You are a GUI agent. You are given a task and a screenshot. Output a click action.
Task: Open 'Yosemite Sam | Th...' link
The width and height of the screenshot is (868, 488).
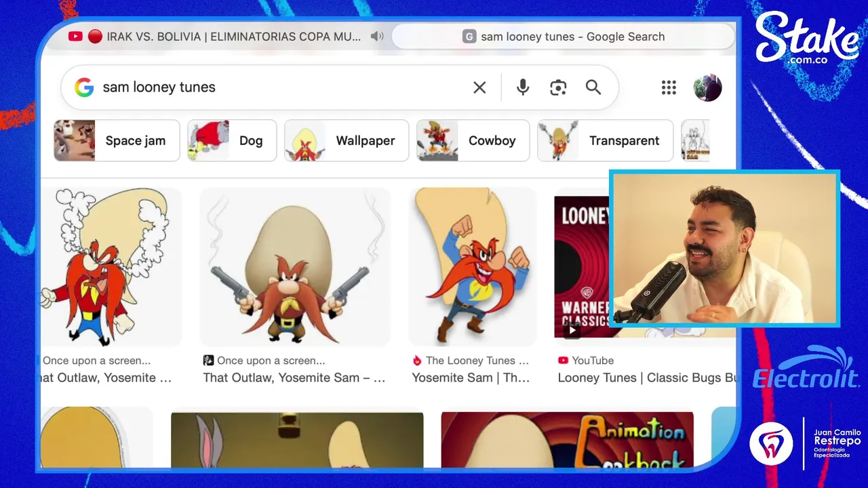pos(471,378)
